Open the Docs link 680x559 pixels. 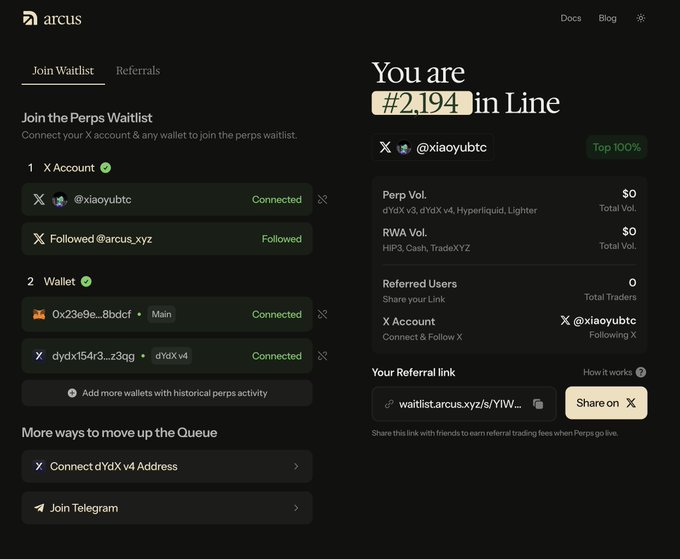click(571, 18)
